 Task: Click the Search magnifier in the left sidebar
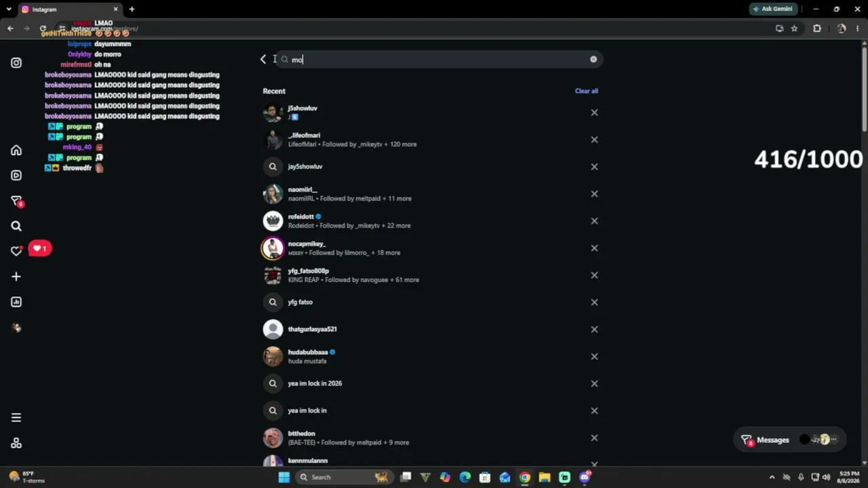16,226
